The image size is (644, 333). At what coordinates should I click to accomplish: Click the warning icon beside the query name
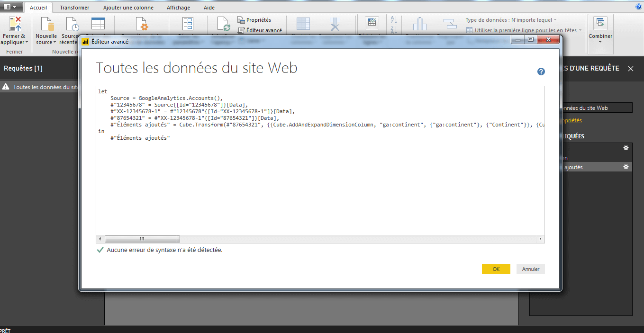point(6,87)
